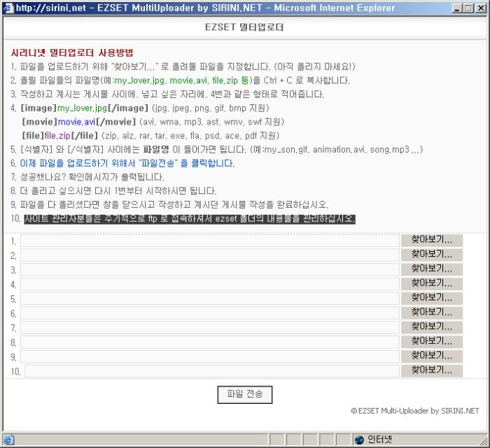Open the 찾아보기 dialog for row 6
The height and width of the screenshot is (448, 490).
(431, 313)
